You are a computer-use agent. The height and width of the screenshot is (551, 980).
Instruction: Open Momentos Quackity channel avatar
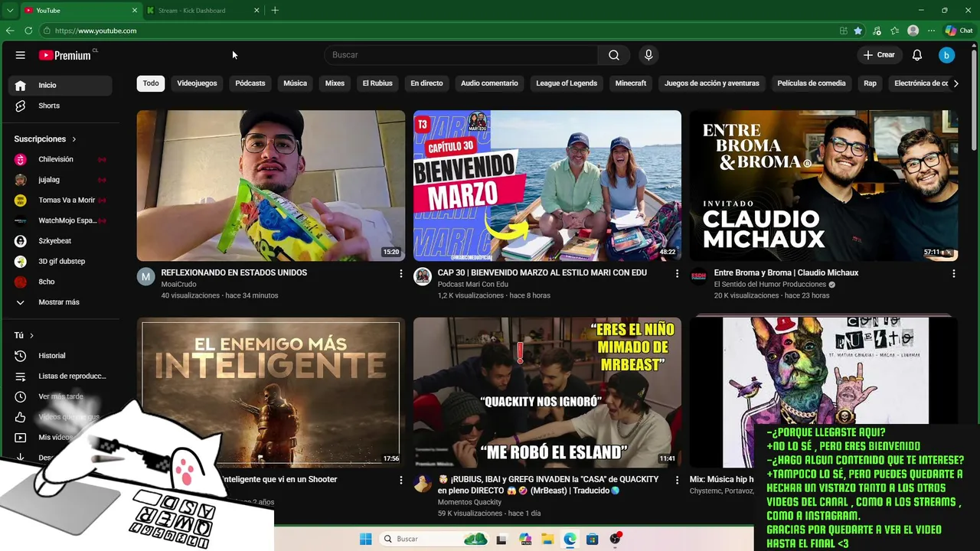(423, 483)
